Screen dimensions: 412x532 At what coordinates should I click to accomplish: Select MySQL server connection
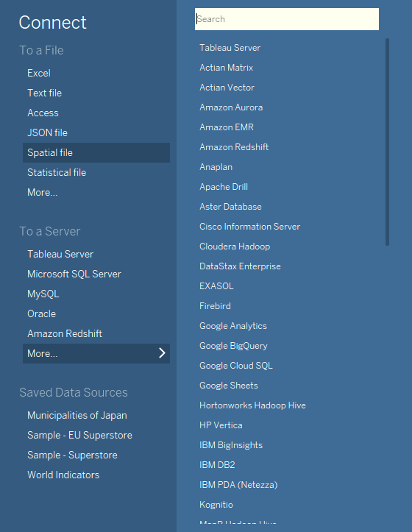pyautogui.click(x=43, y=294)
